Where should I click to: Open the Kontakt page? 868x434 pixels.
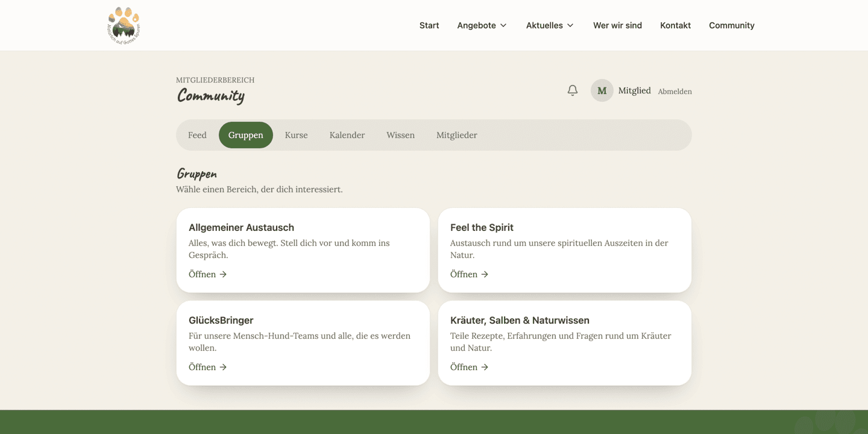pos(675,25)
